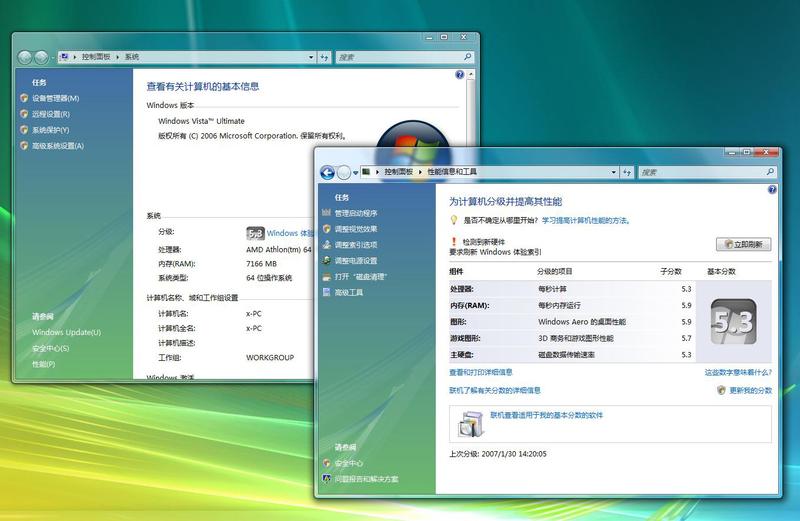Click shield icon beside 远程设置(R)
Viewport: 800px width, 521px height.
coord(24,114)
